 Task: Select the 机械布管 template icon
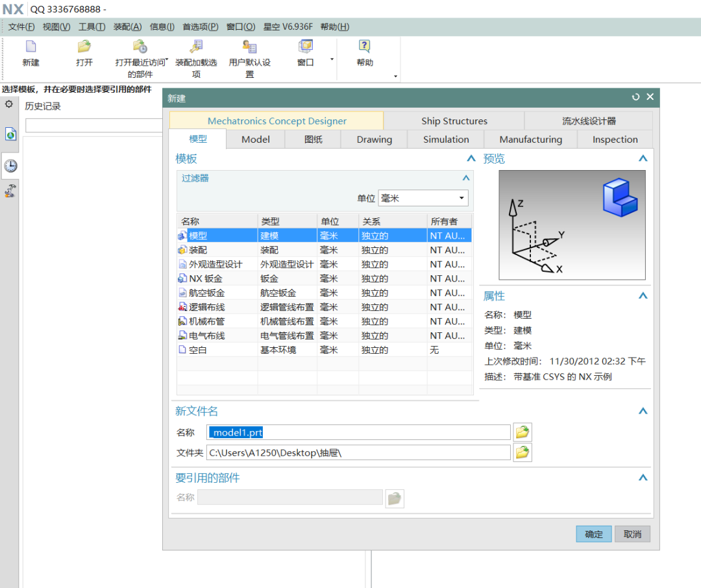tap(182, 321)
